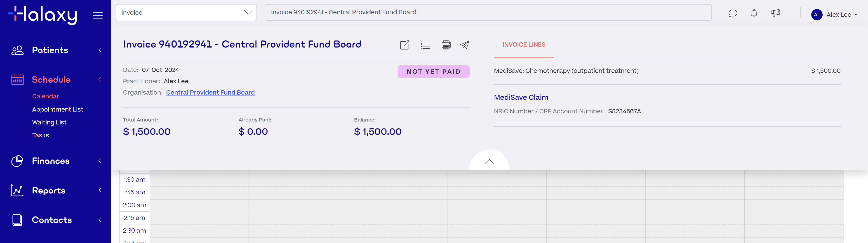Expand Reports menu chevron
Screen dimensions: 868x243
point(100,190)
